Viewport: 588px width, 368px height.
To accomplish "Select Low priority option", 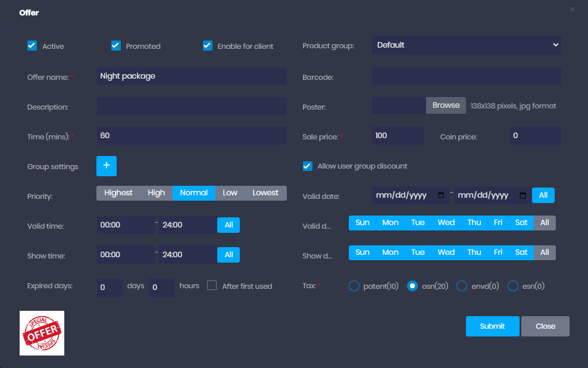I will (230, 193).
